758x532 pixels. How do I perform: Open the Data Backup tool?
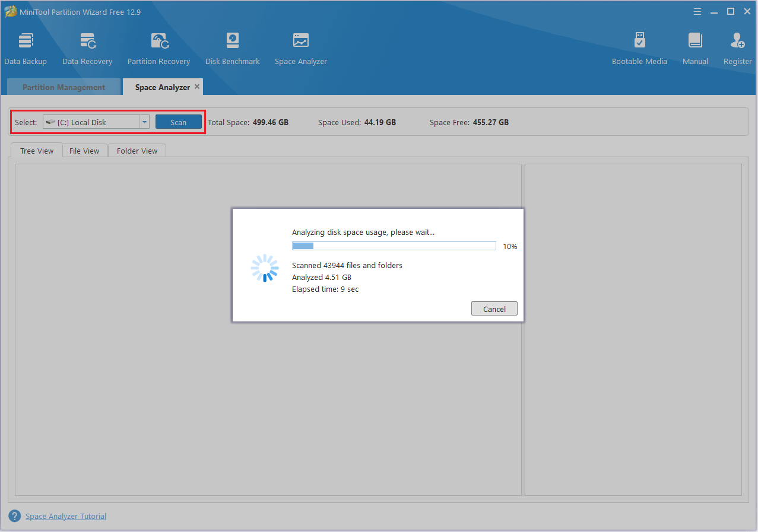pyautogui.click(x=26, y=49)
